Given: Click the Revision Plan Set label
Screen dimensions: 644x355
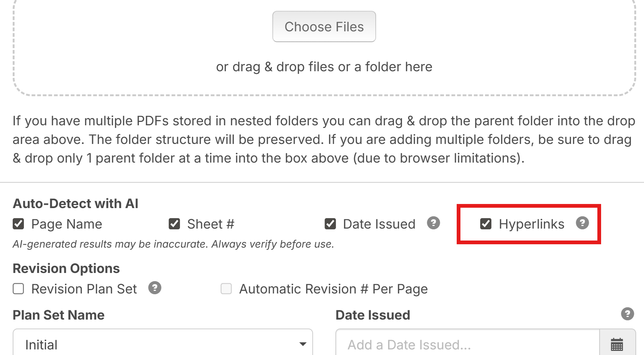Looking at the screenshot, I should coord(84,289).
